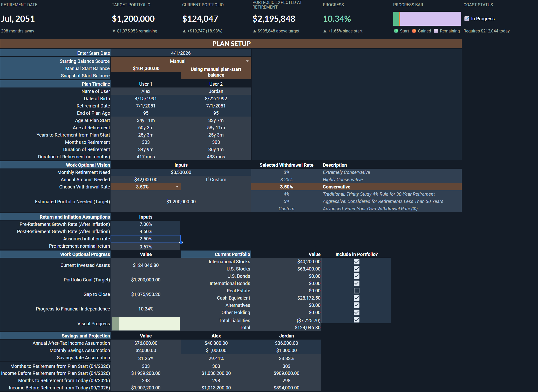Toggle Total Liabilities include checkbox

357,320
